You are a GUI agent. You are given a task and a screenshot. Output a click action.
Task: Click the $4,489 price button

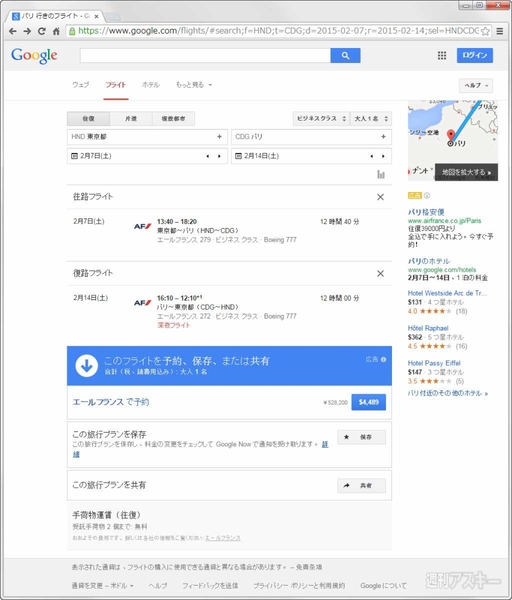coord(369,402)
